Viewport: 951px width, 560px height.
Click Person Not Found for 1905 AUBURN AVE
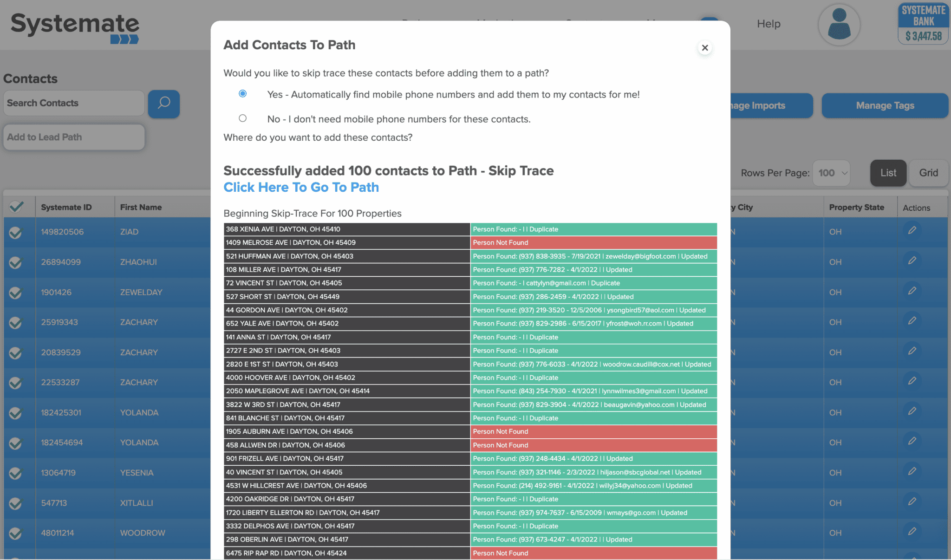593,431
